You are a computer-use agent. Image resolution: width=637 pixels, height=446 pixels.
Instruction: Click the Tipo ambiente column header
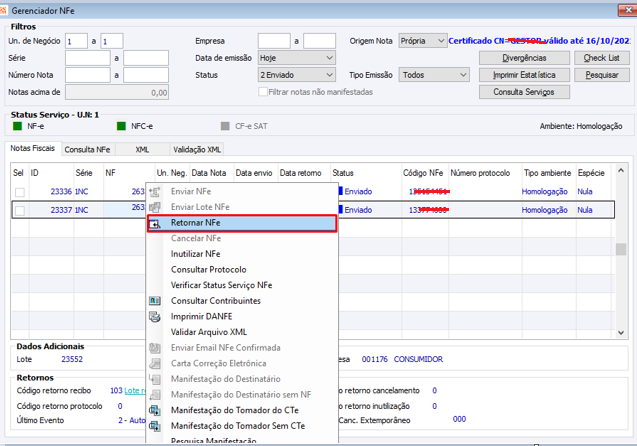click(x=548, y=173)
